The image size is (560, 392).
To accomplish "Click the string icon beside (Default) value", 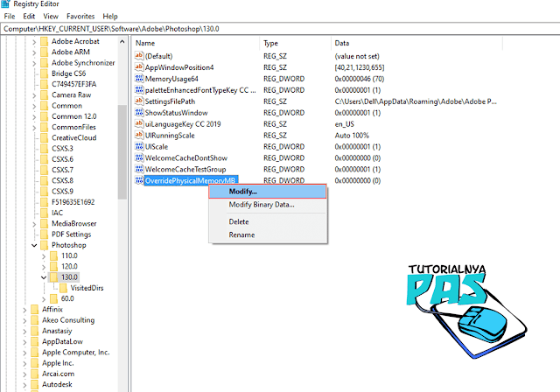I will (x=139, y=56).
